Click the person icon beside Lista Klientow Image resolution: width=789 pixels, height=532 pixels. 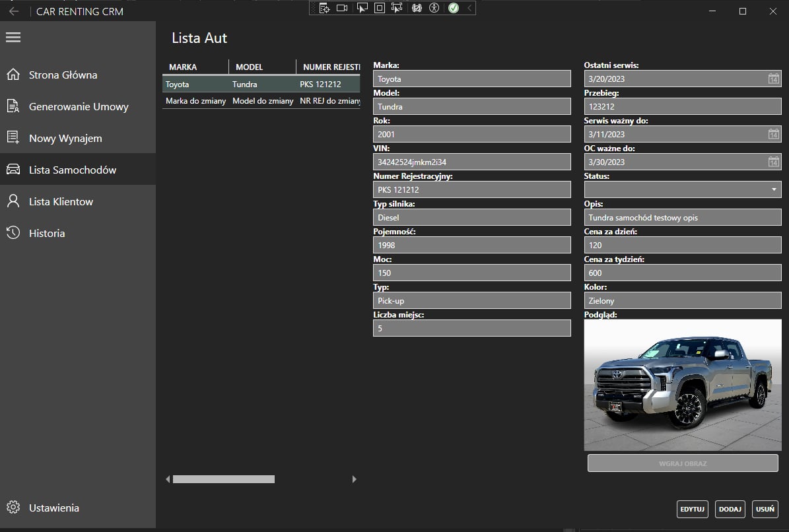pyautogui.click(x=13, y=201)
